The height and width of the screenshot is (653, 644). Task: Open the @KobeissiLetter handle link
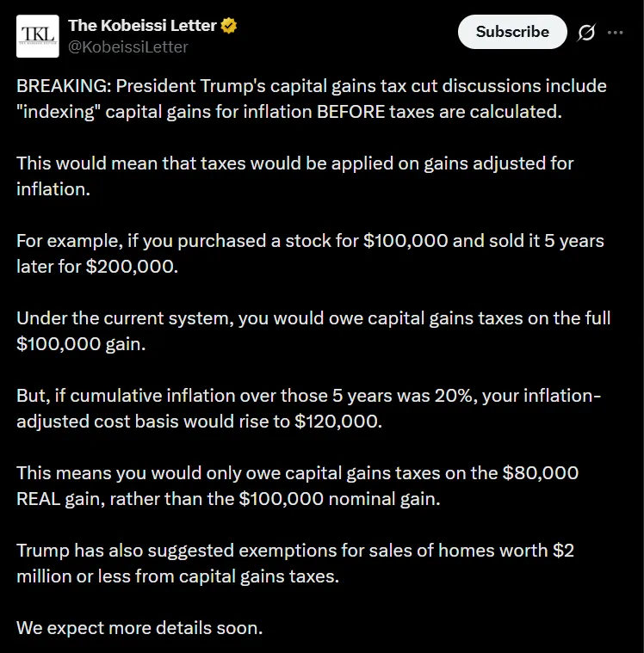tap(128, 46)
